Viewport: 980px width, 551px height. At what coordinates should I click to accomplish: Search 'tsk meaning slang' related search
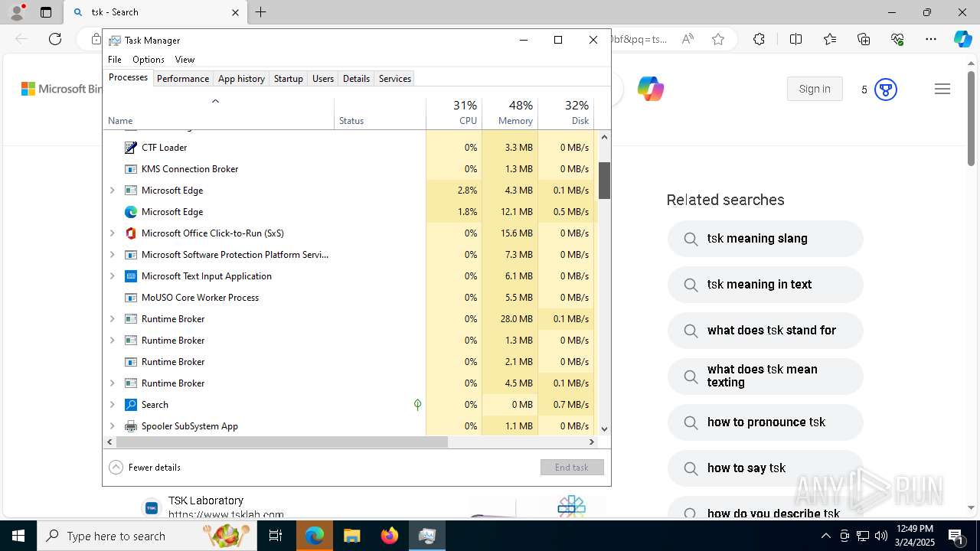[766, 239]
